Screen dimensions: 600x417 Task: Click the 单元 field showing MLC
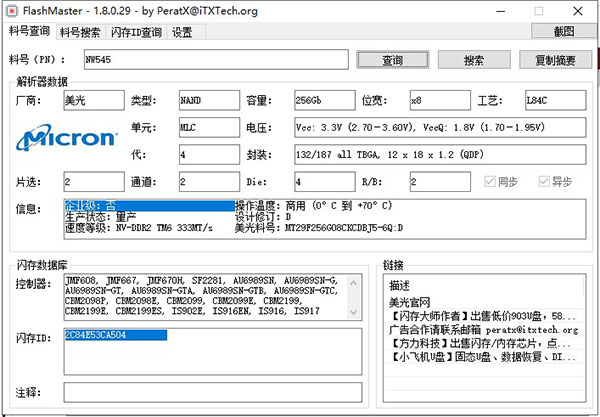click(209, 127)
